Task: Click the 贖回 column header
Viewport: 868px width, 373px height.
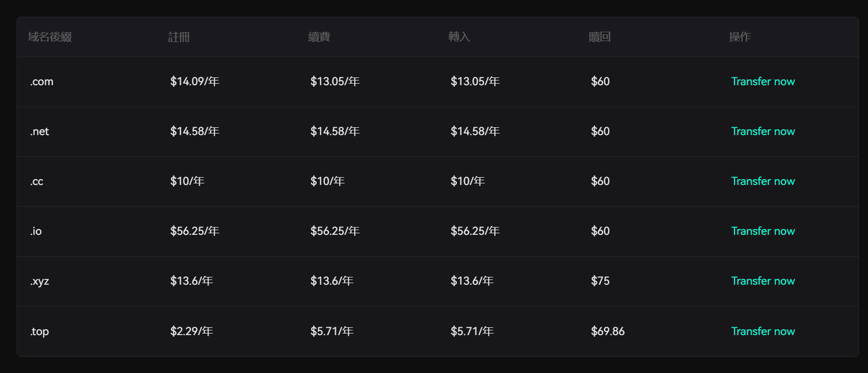Action: point(599,37)
